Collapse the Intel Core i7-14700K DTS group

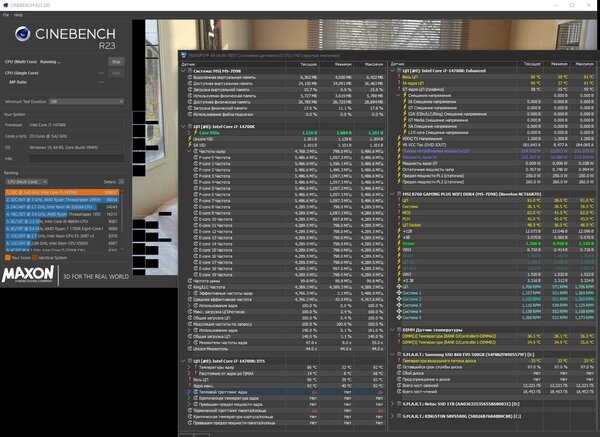coord(184,361)
